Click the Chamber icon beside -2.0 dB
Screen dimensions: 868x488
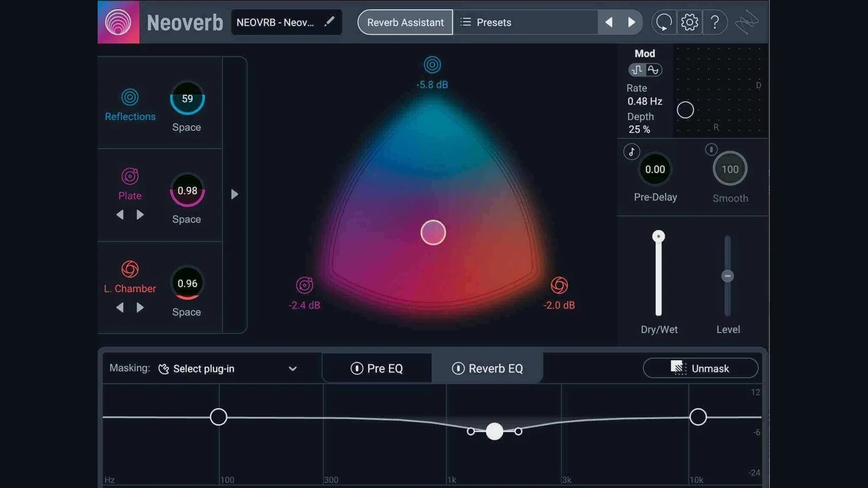(x=559, y=285)
